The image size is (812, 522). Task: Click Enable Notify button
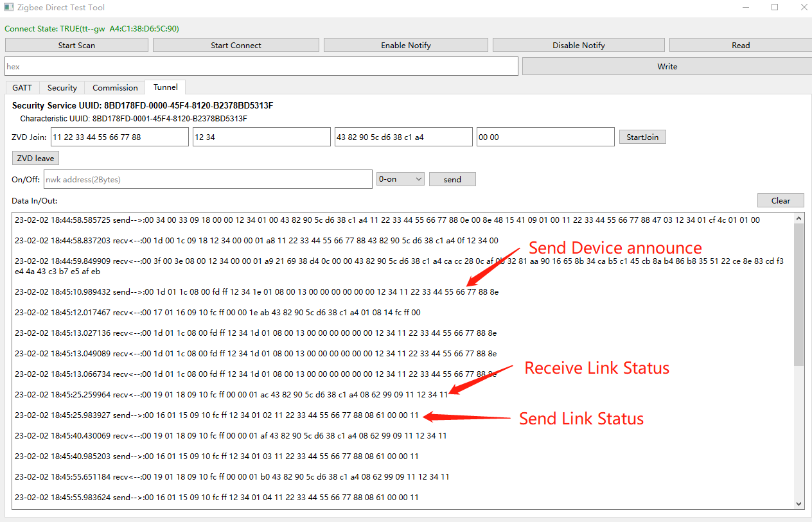coord(406,45)
